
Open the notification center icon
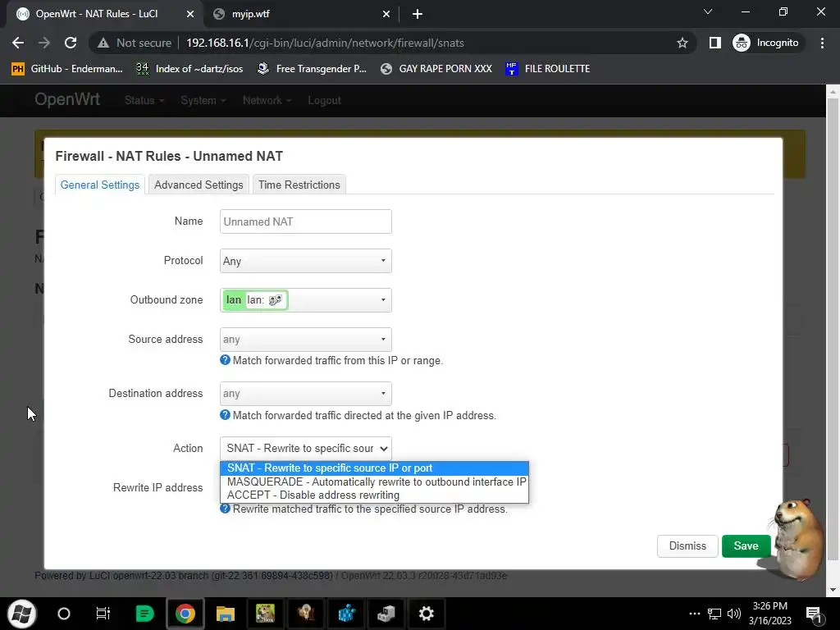click(x=814, y=614)
